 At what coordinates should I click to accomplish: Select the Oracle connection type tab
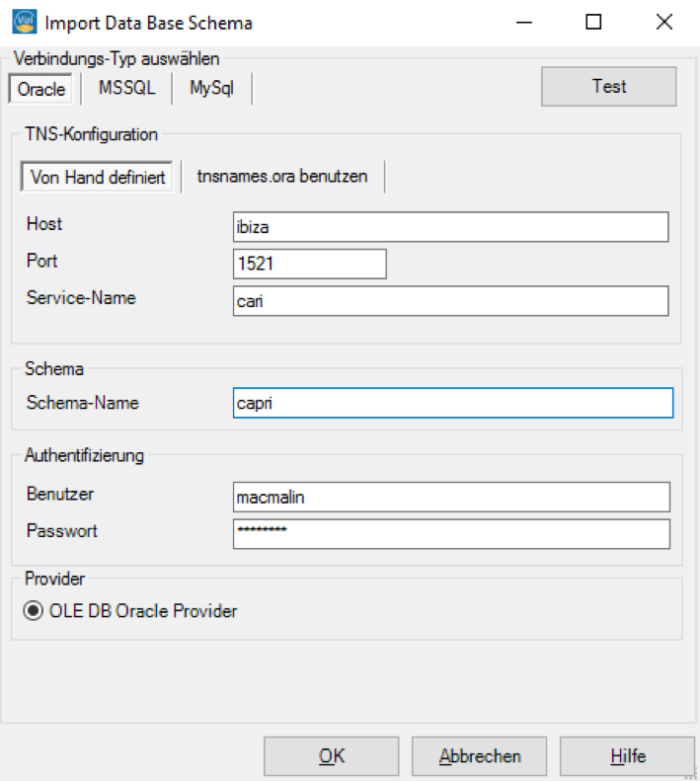point(40,89)
